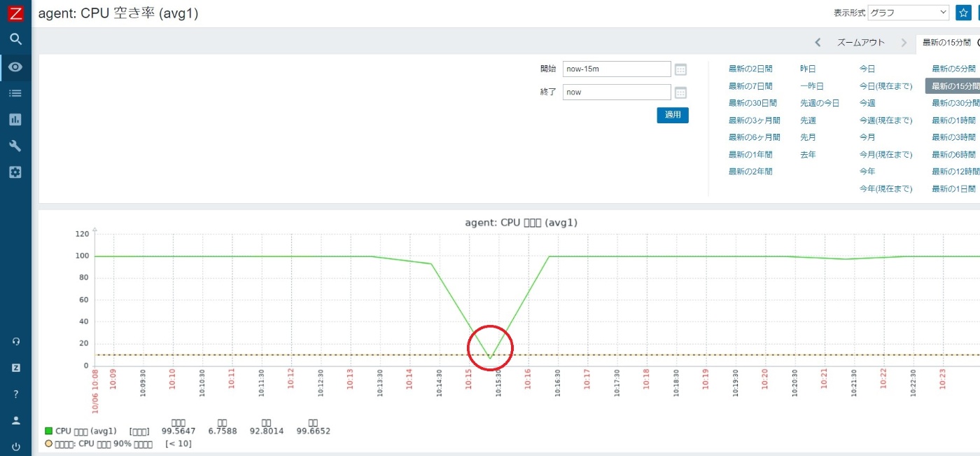Click the Sign out power icon

pos(15,446)
